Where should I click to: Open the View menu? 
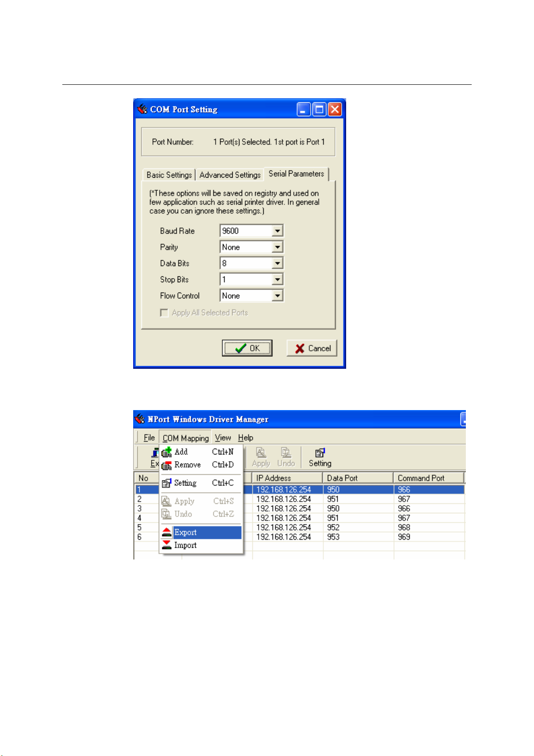(223, 437)
